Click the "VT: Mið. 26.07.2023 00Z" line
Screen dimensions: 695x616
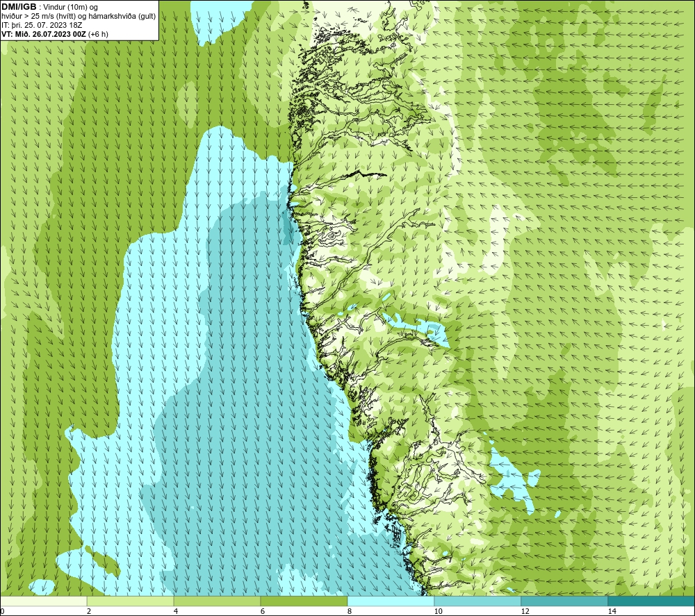click(x=44, y=34)
